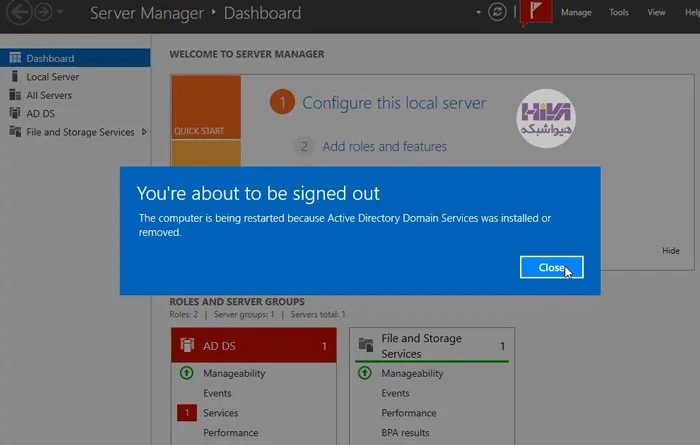Select Dashboard in the sidebar

tap(75, 58)
